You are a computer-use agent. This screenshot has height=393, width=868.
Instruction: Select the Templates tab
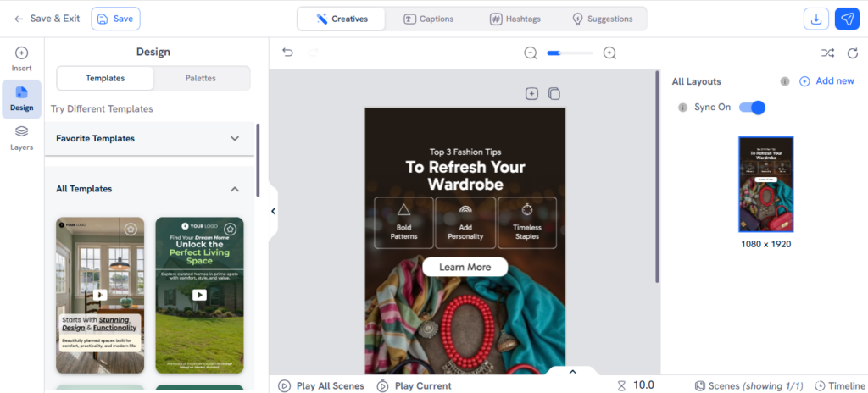(105, 79)
